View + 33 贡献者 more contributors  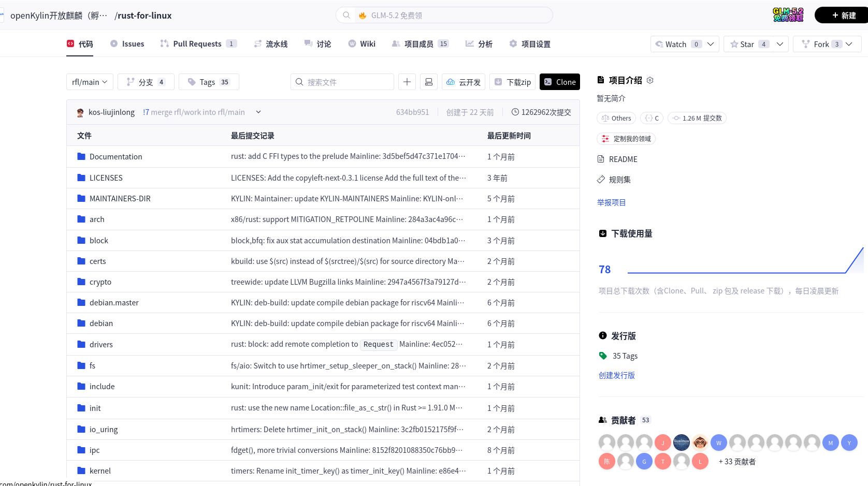click(x=737, y=462)
